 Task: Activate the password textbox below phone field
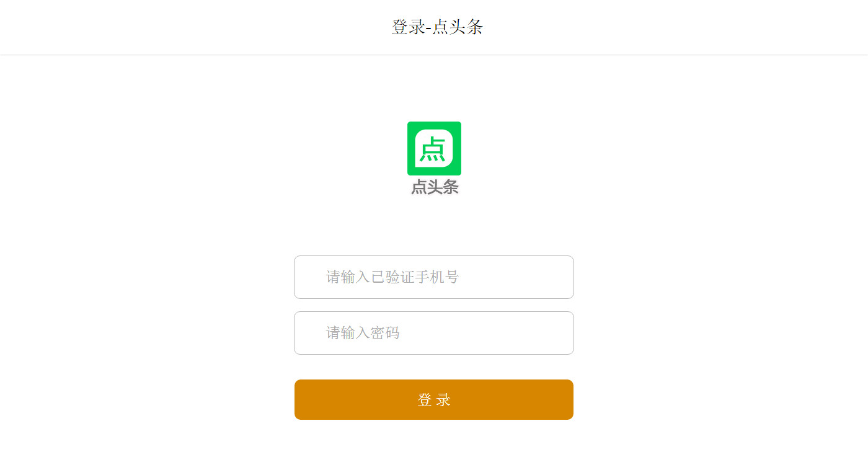point(434,333)
